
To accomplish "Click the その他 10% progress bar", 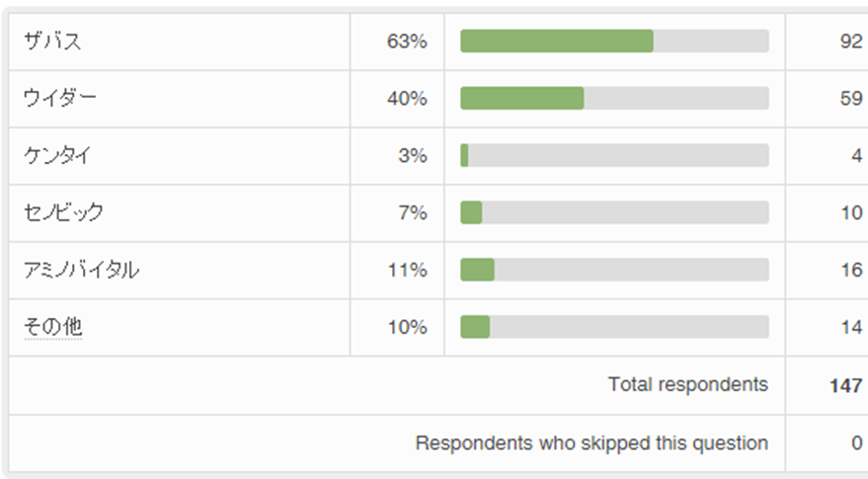I will [614, 327].
